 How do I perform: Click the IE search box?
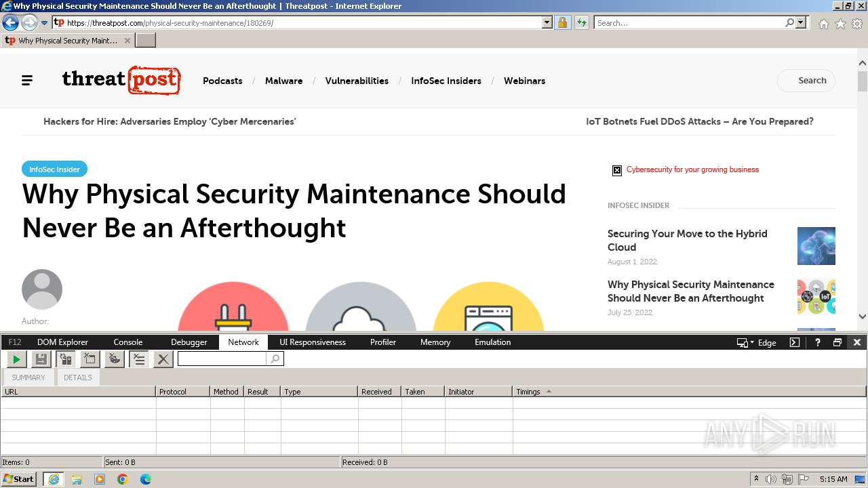tap(690, 22)
